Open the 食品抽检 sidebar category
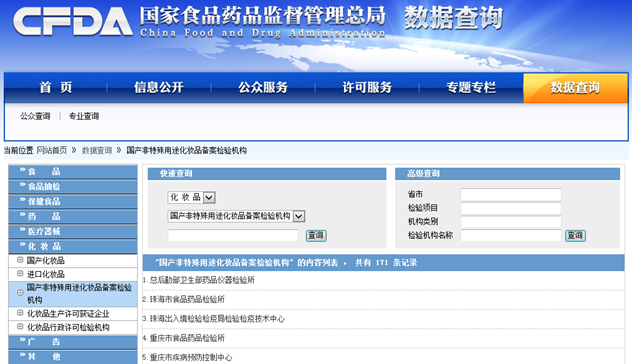632x364 pixels. [x=73, y=186]
